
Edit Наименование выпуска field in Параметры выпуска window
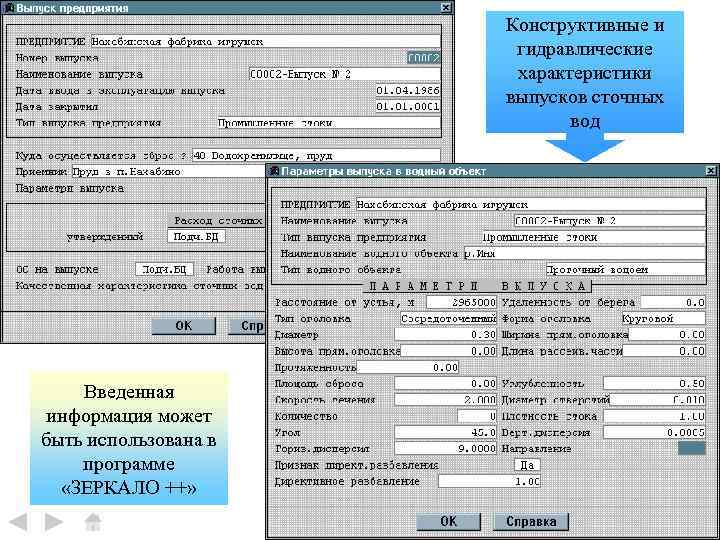(x=610, y=221)
